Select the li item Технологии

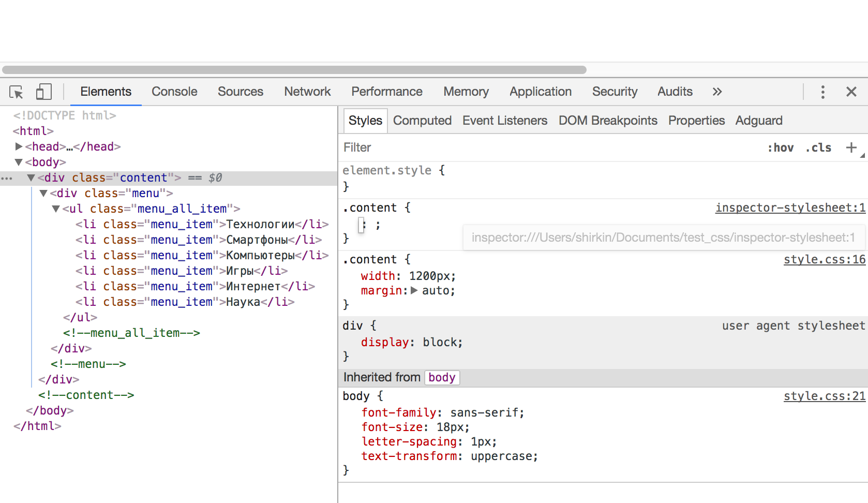click(202, 224)
